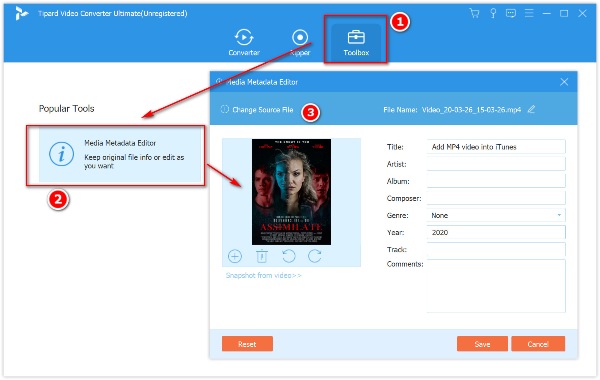Open the shopping cart icon in title bar
This screenshot has width=600, height=380.
tap(474, 13)
